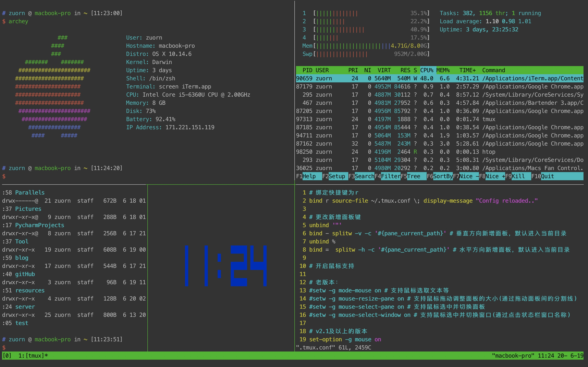Select the tmux process row in htop

click(x=488, y=119)
